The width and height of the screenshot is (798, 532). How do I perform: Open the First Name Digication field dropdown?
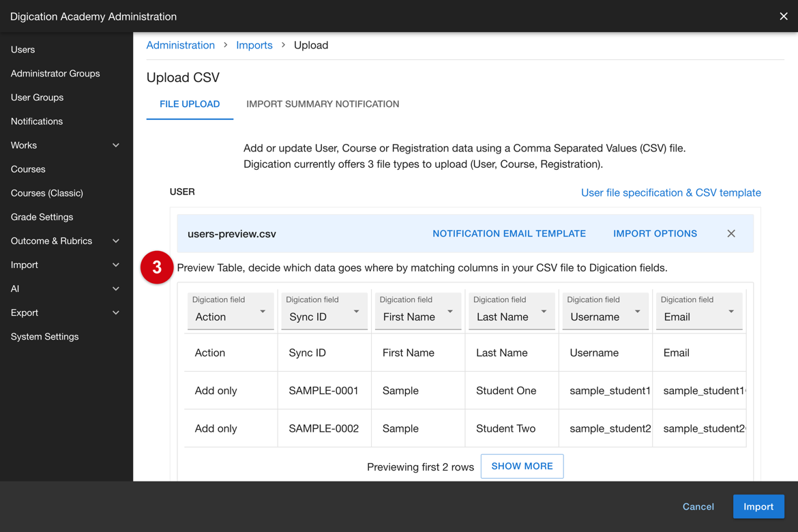(x=418, y=311)
